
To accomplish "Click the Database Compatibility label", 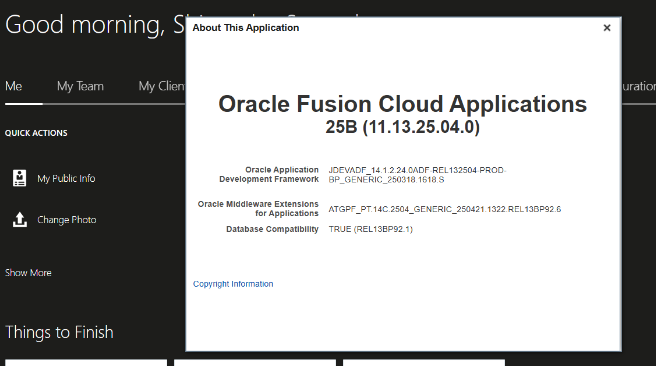I will click(272, 229).
